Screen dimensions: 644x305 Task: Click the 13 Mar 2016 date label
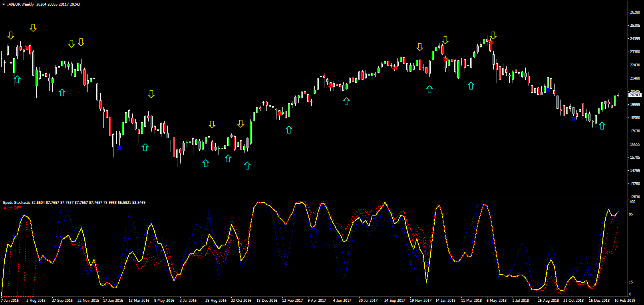(139, 301)
